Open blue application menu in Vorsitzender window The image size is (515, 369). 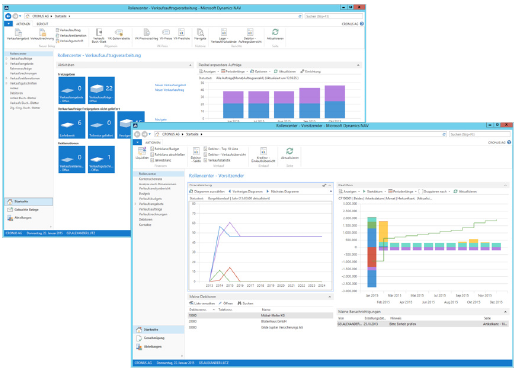(137, 142)
